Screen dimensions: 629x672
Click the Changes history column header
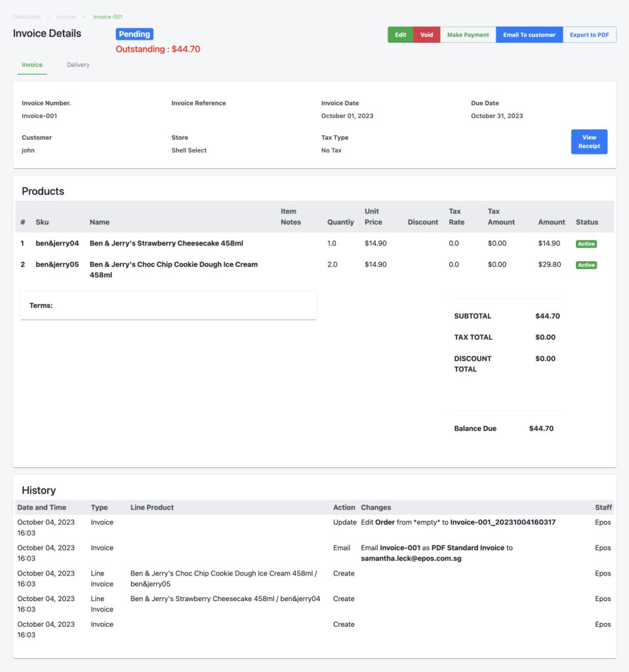tap(376, 507)
